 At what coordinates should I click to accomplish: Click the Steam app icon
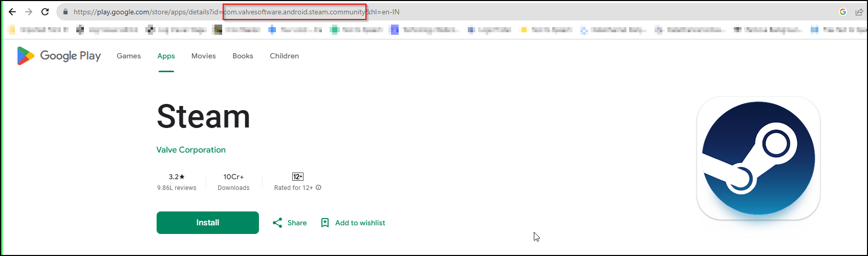pyautogui.click(x=758, y=158)
